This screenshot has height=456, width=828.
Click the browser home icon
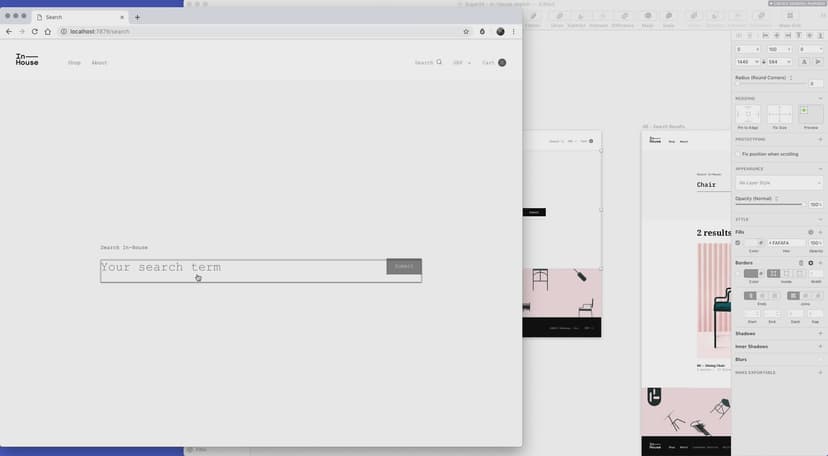(48, 31)
